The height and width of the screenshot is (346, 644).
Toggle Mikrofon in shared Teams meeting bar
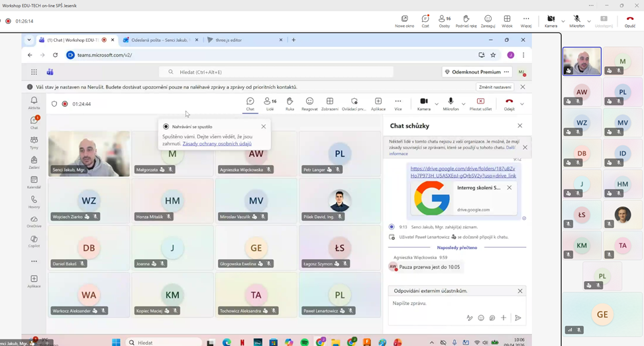[x=451, y=103]
